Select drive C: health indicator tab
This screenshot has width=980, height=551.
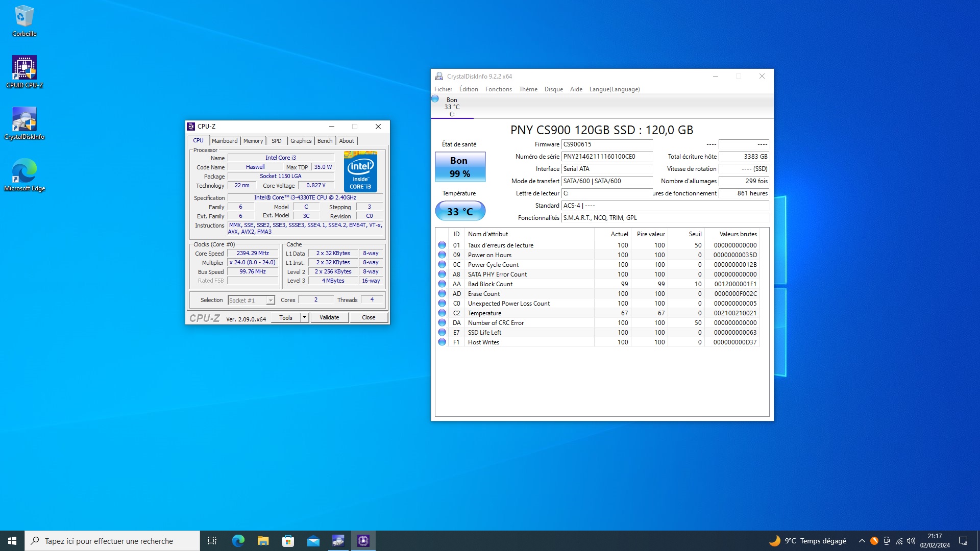pyautogui.click(x=452, y=107)
